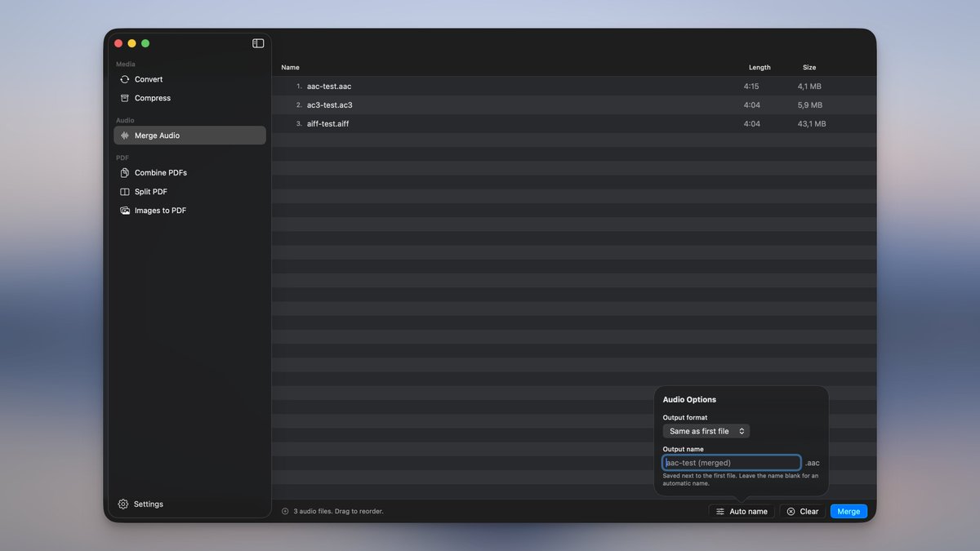The width and height of the screenshot is (980, 551).
Task: Go to Combine PDFs
Action: (189, 173)
